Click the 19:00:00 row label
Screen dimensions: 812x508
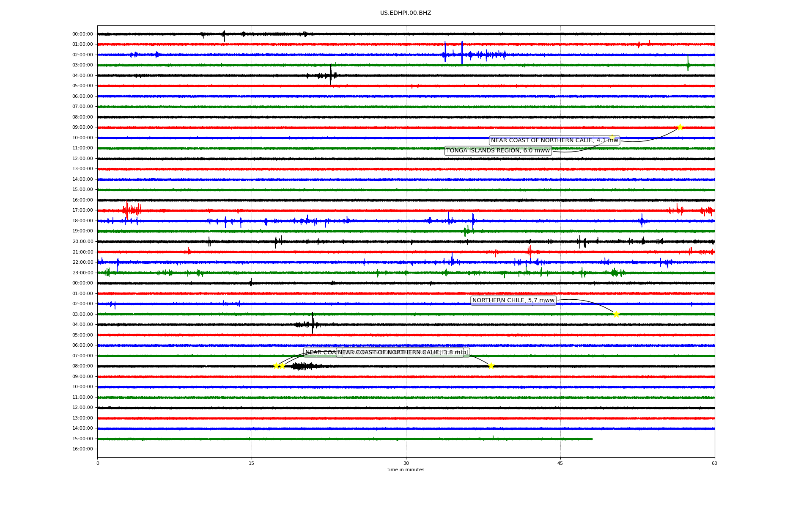[82, 231]
